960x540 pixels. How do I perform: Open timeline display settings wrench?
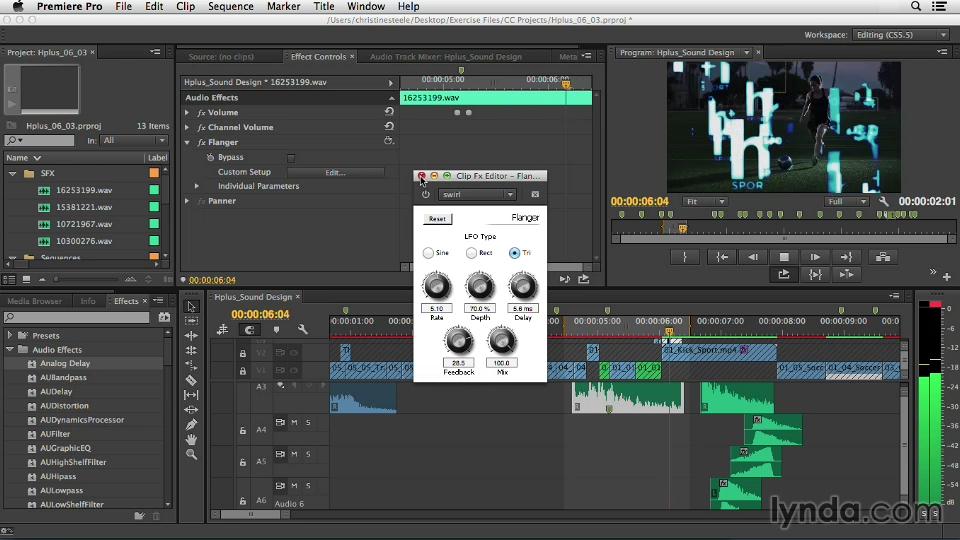pyautogui.click(x=302, y=329)
